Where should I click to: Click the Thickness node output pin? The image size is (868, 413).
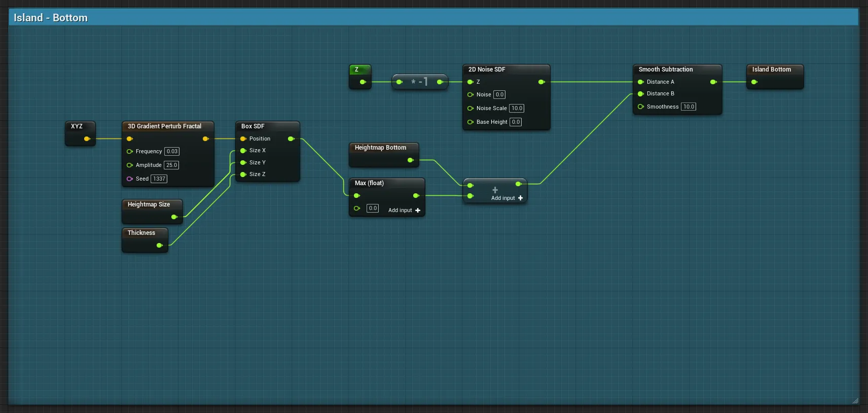[160, 246]
